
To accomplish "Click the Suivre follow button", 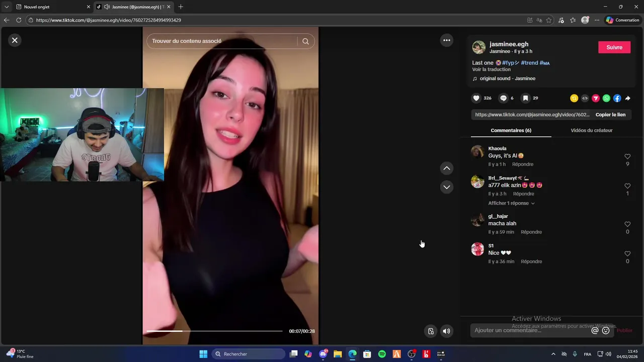I will [614, 47].
